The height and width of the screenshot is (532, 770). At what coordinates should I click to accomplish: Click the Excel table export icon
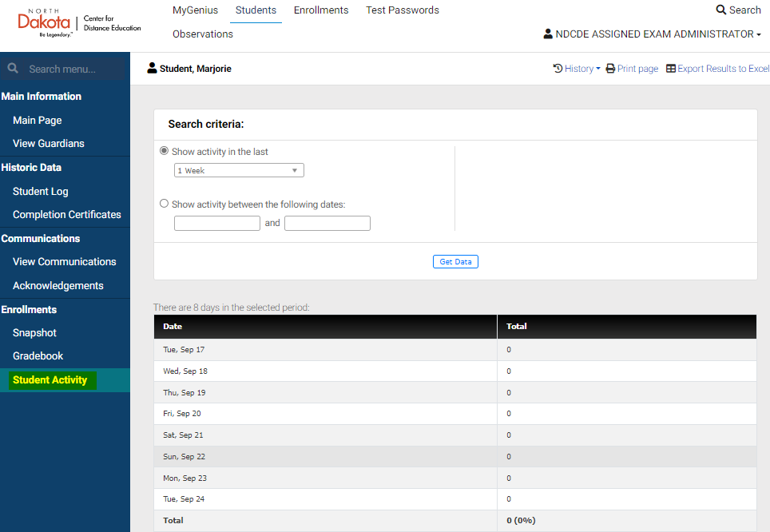(671, 68)
